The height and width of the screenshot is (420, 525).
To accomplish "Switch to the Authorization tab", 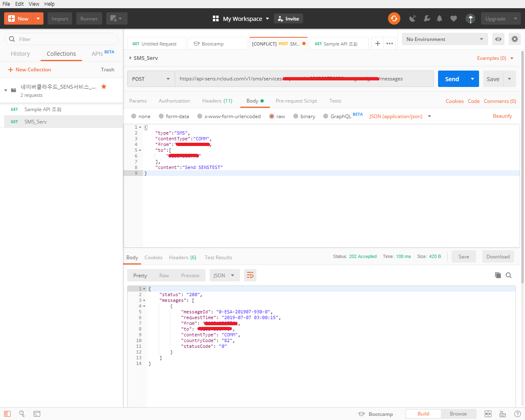I will (174, 100).
